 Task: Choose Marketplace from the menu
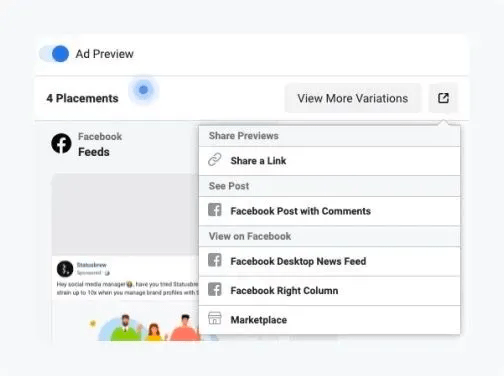click(x=329, y=320)
